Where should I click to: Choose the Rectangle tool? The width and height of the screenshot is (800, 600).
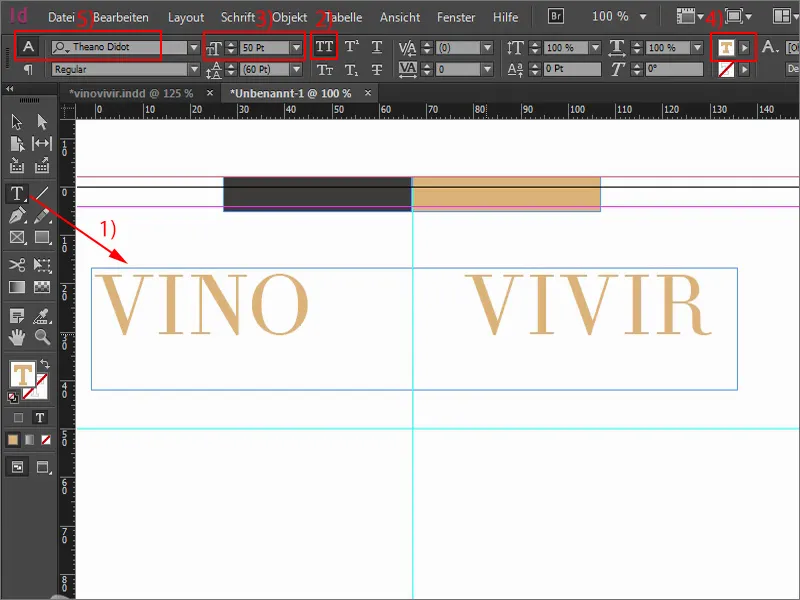pyautogui.click(x=42, y=237)
